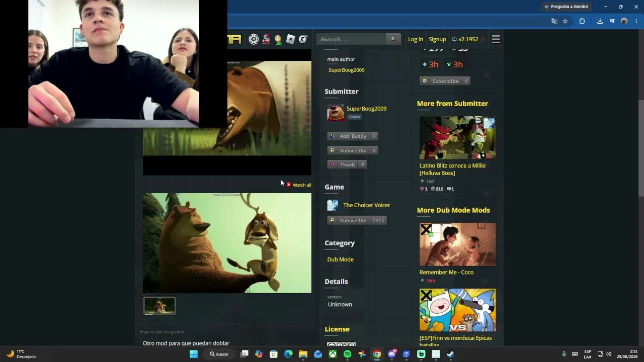644x362 pixels.
Task: Click the search magnifier button
Action: [x=393, y=39]
